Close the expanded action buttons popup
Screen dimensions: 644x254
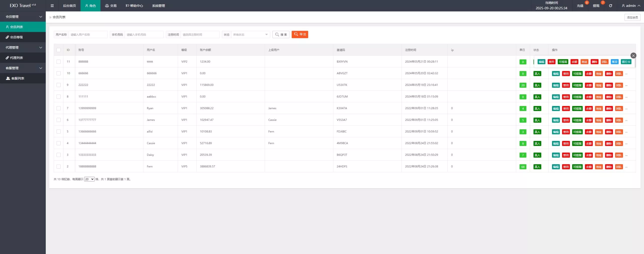[633, 56]
